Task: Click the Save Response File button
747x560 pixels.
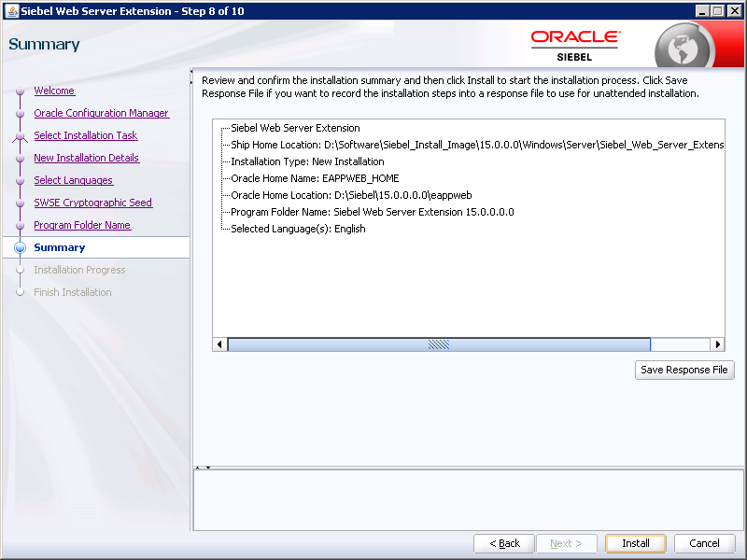Action: pyautogui.click(x=684, y=370)
